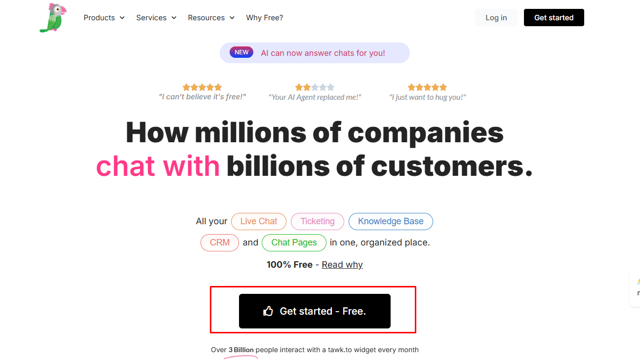Click the CRM color-outlined swatch pill
The height and width of the screenshot is (364, 640).
click(x=219, y=243)
